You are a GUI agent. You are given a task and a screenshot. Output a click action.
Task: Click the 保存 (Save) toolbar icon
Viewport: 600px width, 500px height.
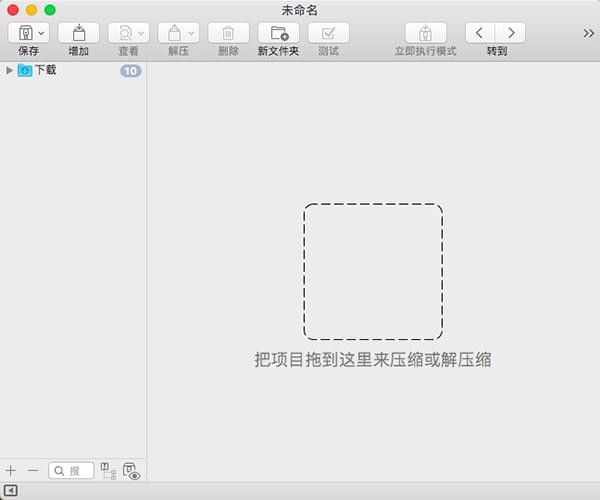(x=24, y=33)
